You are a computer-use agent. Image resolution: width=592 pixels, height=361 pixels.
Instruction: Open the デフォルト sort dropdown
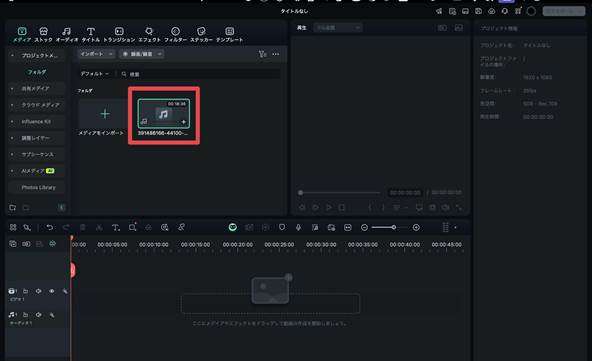[94, 74]
